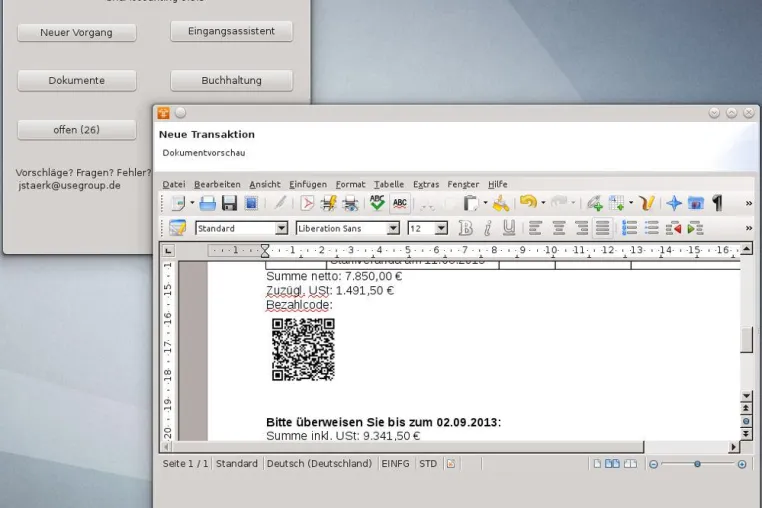
Task: Click the jstaerk@usegroup.de email text
Action: click(69, 185)
